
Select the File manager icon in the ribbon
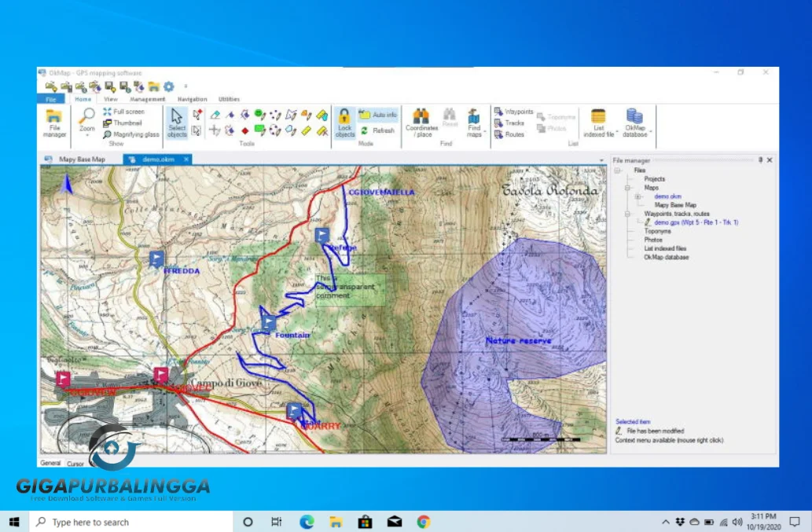(x=55, y=116)
